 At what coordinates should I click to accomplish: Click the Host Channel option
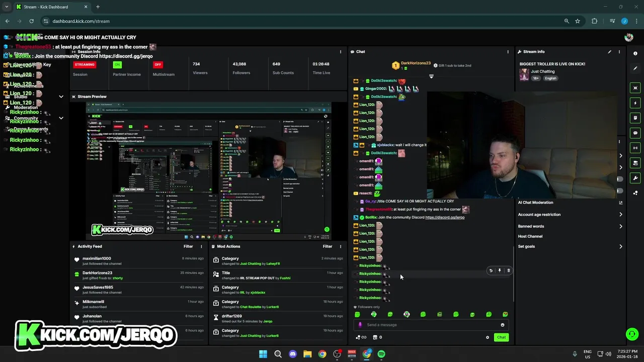click(530, 236)
